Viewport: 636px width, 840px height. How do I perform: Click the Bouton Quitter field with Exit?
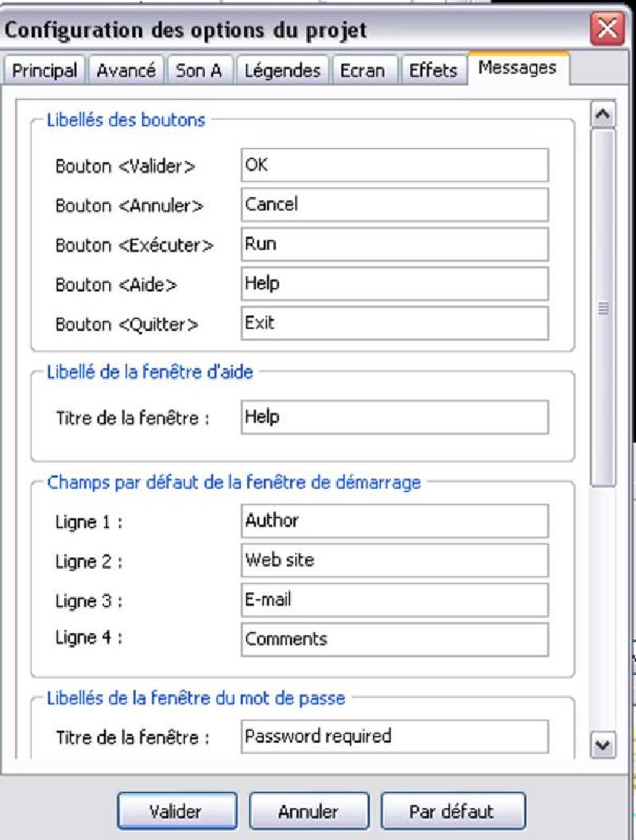click(x=394, y=323)
